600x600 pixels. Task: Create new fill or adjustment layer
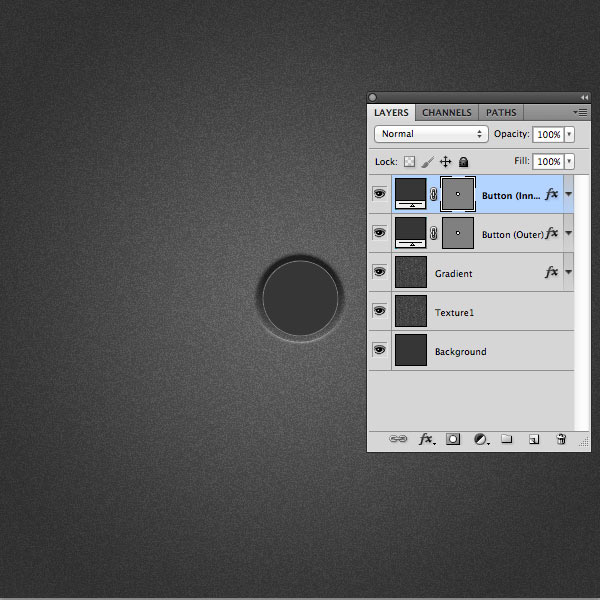tap(481, 439)
